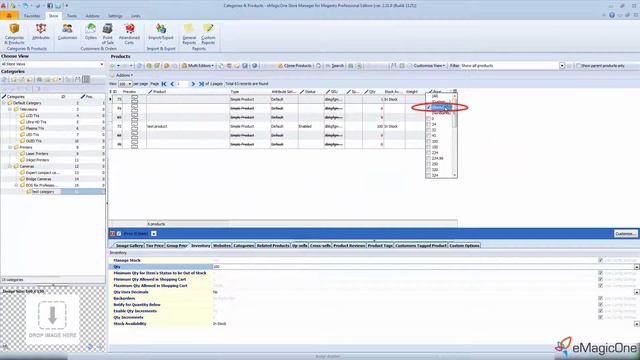Viewport: 640px width, 360px height.
Task: Open the Product Reviews tab
Action: 349,245
